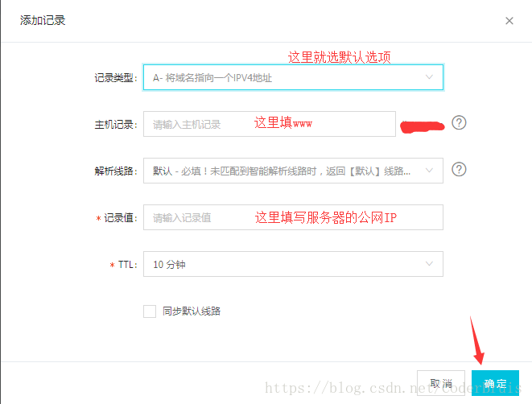The image size is (532, 404).
Task: Click the chevron arrow in 记录类型 dropdown
Action: coord(429,77)
